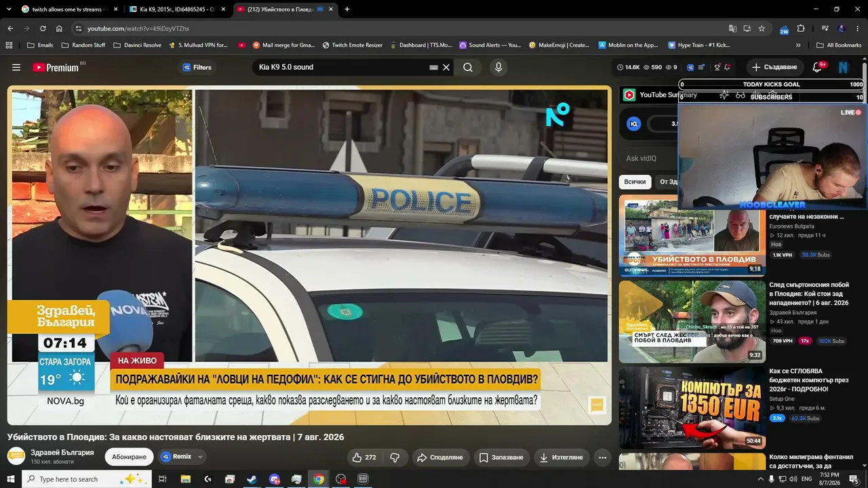Show more bookmarks with the chevron

click(x=798, y=45)
